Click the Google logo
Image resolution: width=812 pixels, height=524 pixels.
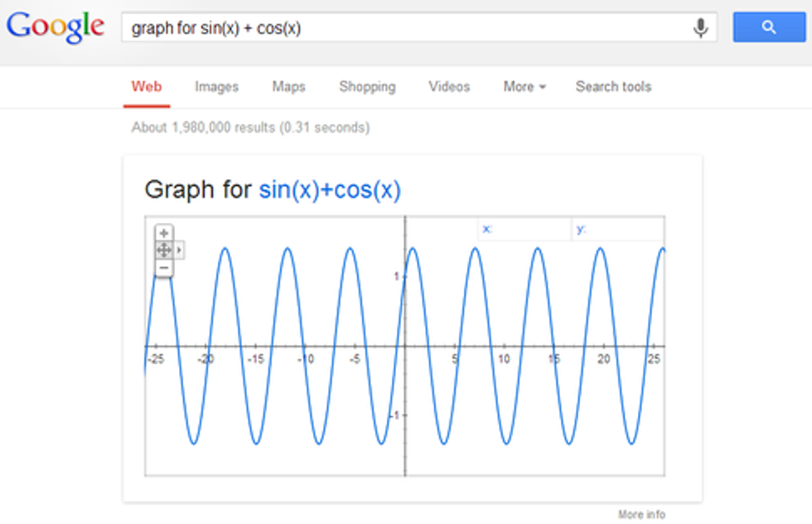point(56,27)
